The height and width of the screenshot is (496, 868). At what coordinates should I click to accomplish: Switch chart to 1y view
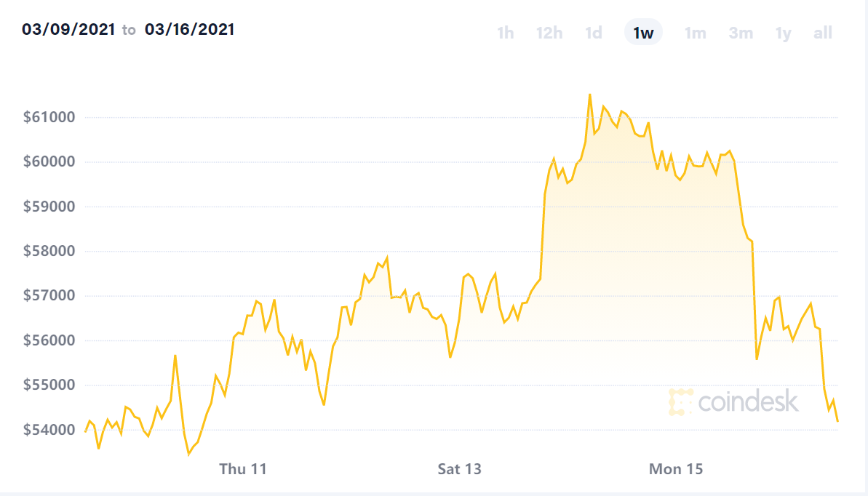(783, 33)
